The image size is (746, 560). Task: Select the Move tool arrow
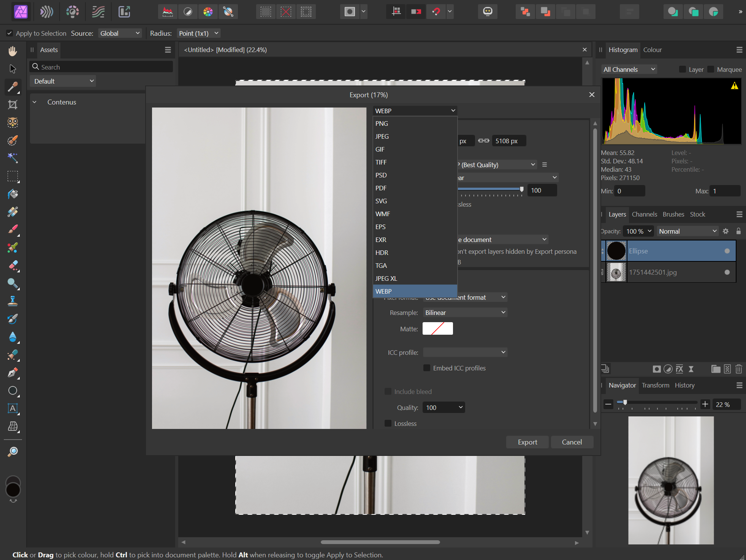coord(13,69)
